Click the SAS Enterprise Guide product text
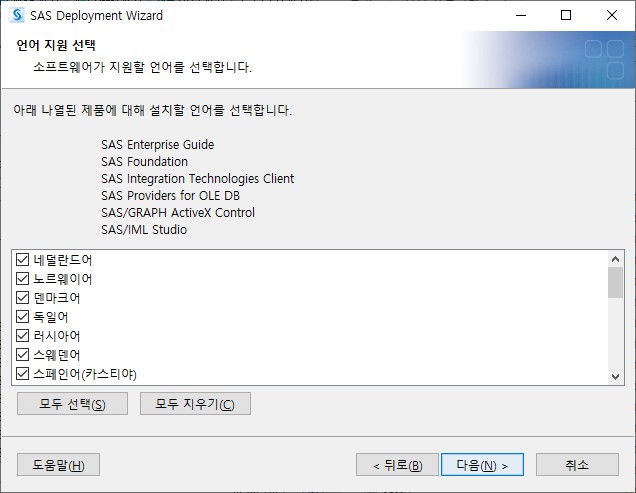 (x=158, y=144)
